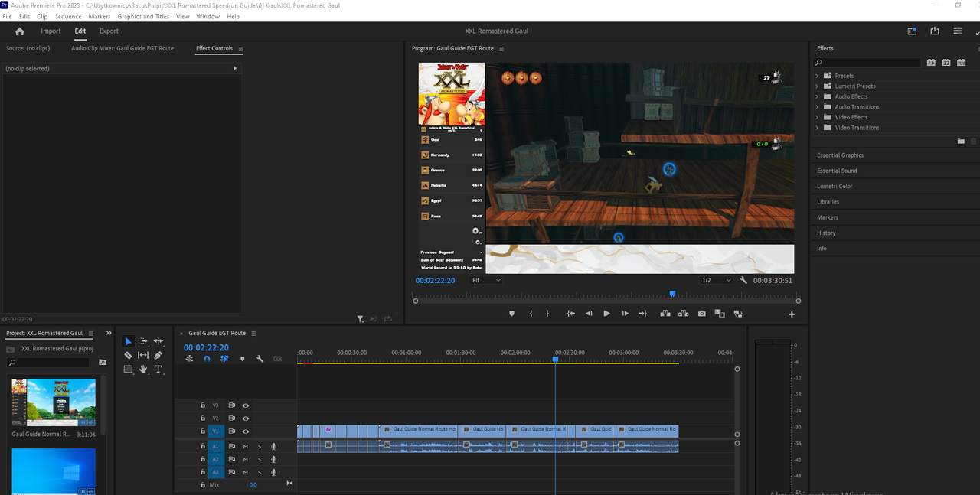
Task: Open the Program monitor Button Editor plus
Action: coord(792,314)
